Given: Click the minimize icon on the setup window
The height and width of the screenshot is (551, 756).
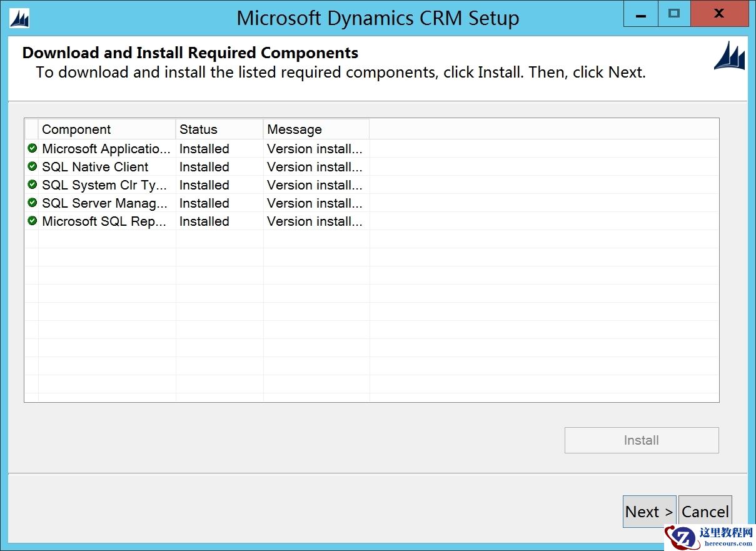Looking at the screenshot, I should (x=640, y=13).
